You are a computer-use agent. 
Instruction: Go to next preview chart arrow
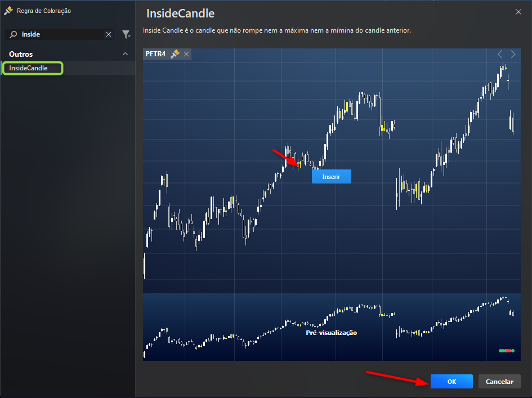513,54
